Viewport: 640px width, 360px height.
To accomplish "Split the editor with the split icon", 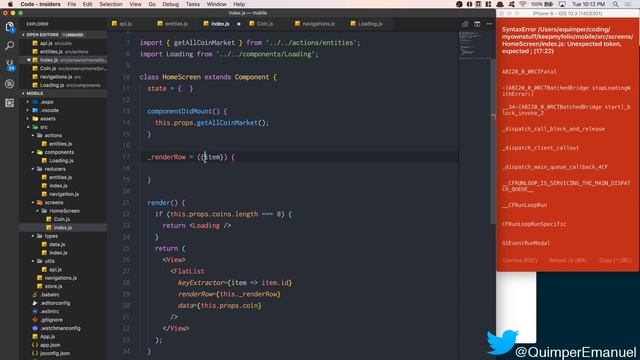I will (477, 24).
